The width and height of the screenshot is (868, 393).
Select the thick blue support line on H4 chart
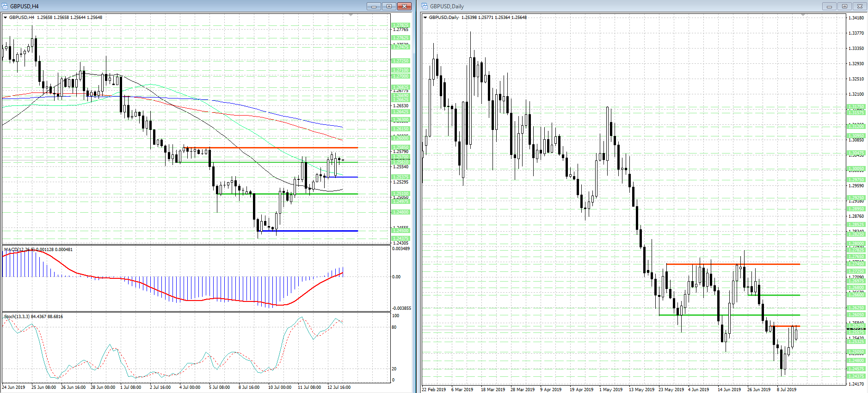(x=309, y=231)
